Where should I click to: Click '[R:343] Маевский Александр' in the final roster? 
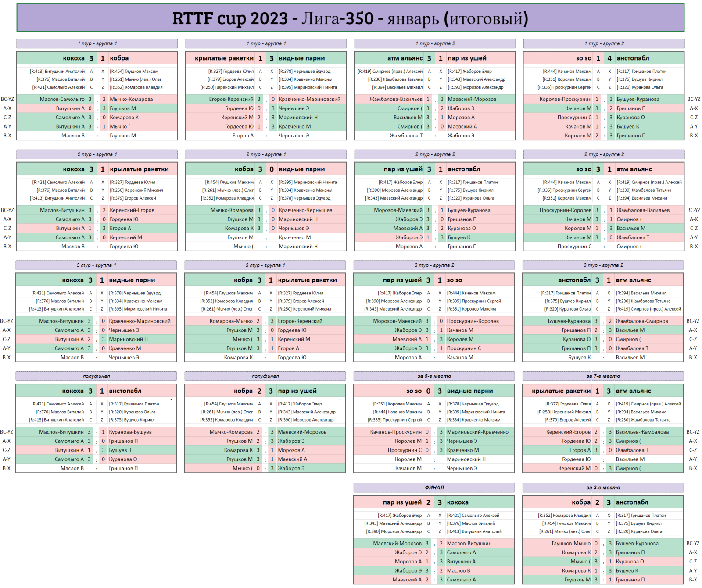(x=393, y=523)
